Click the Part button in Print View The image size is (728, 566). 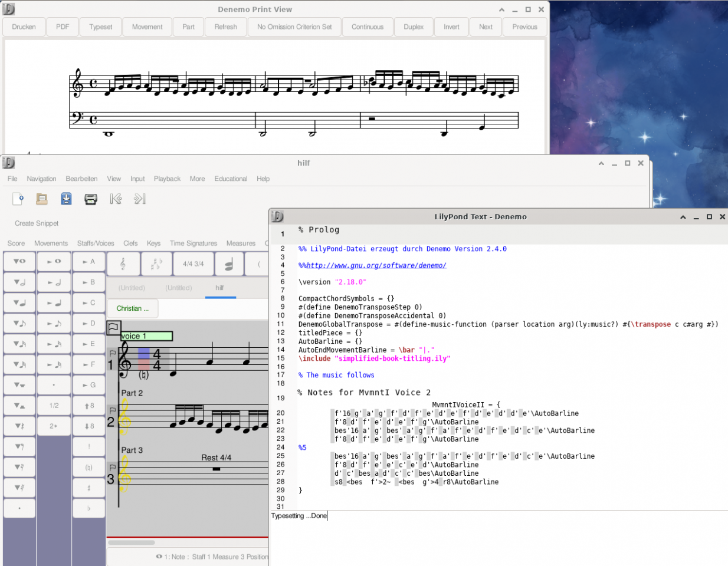pos(189,27)
